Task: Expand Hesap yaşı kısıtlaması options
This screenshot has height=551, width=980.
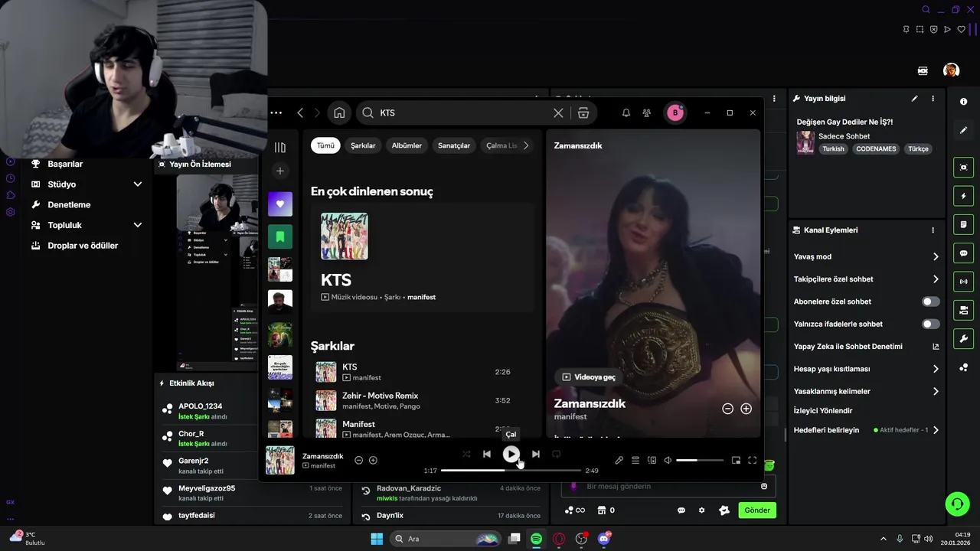Action: pyautogui.click(x=936, y=369)
